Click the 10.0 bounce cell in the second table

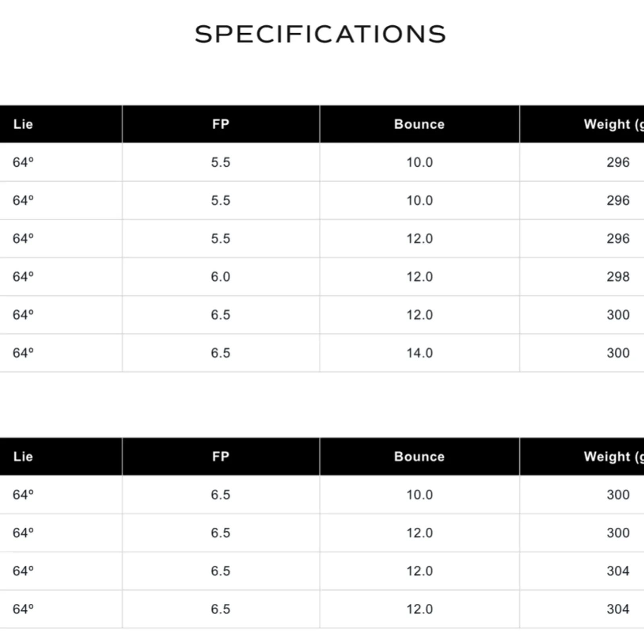(419, 495)
